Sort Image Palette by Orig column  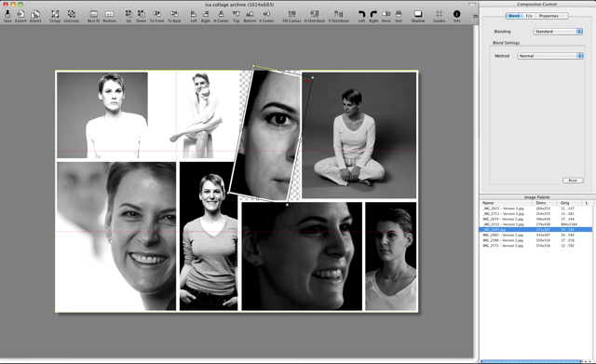tap(570, 203)
